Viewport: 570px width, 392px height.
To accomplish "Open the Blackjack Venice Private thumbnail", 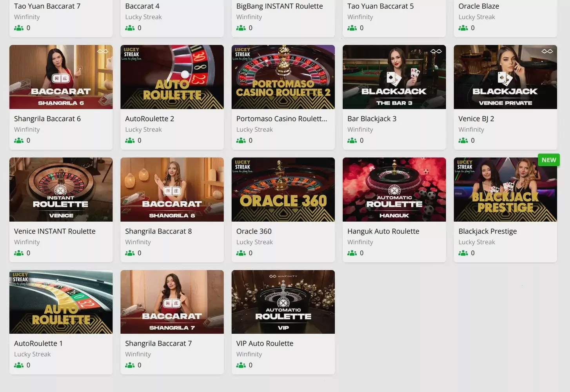I will 505,77.
